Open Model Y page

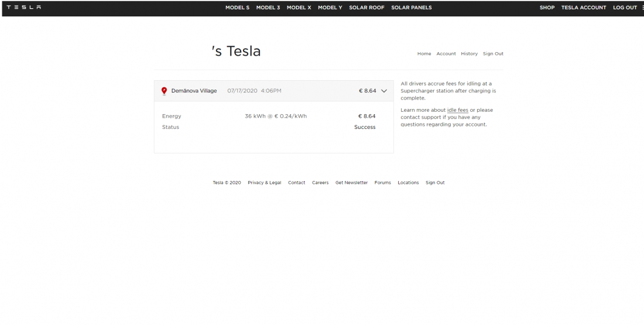(330, 8)
